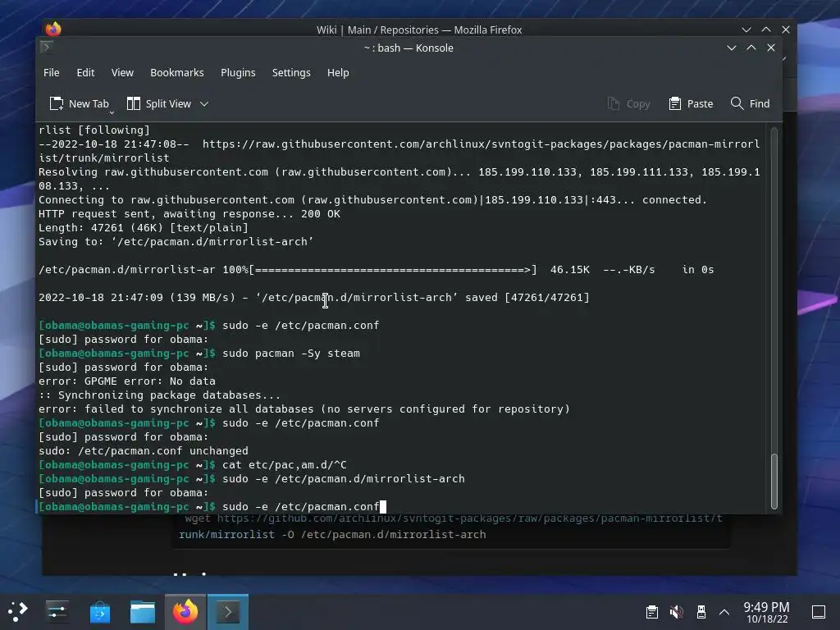Click 'Saving to: /etc/pacman.d/mirrorlist-arch' line
Screen dimensions: 840x630
click(x=176, y=242)
